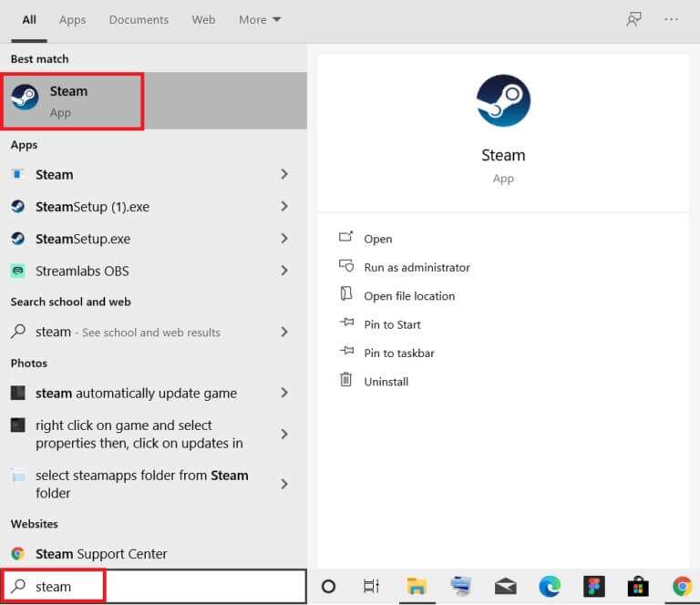
Task: Click the Streamlabs OBS icon
Action: click(x=17, y=271)
